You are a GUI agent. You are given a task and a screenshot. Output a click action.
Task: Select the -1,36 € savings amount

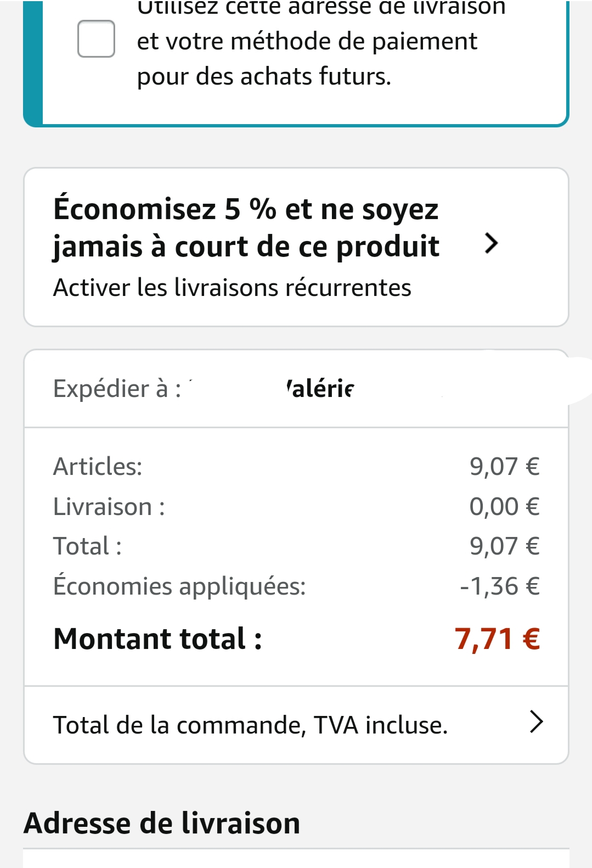(x=499, y=586)
